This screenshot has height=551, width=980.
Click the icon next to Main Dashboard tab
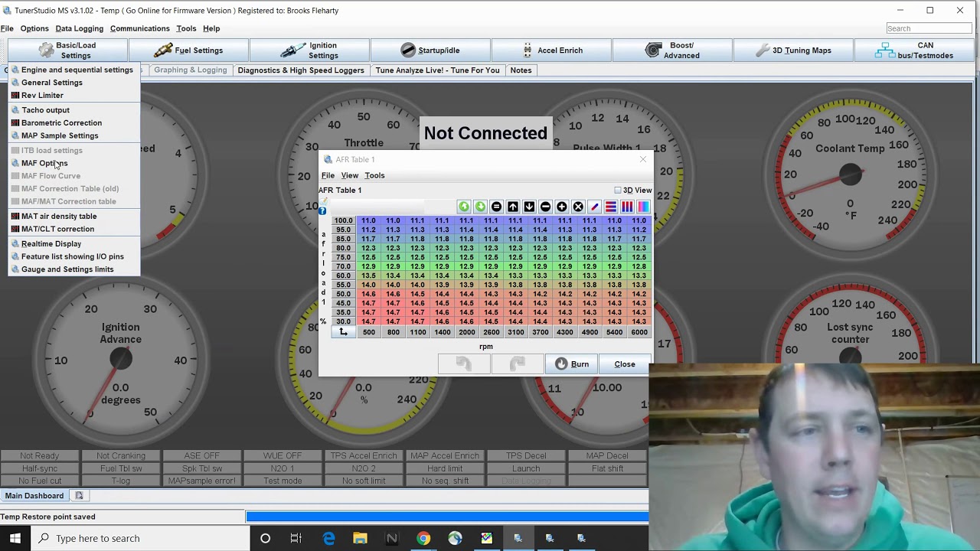[x=79, y=496]
